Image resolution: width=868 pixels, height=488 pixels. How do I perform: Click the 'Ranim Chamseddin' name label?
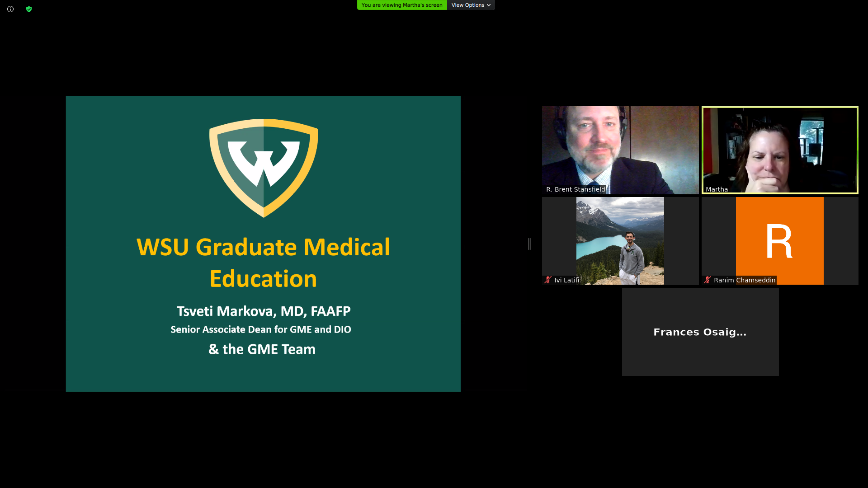click(745, 280)
